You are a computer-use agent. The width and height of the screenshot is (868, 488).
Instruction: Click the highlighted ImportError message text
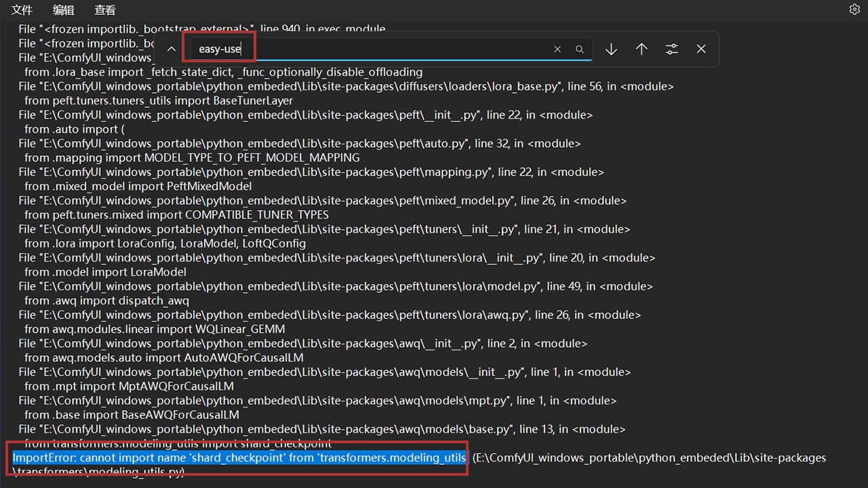click(x=240, y=457)
